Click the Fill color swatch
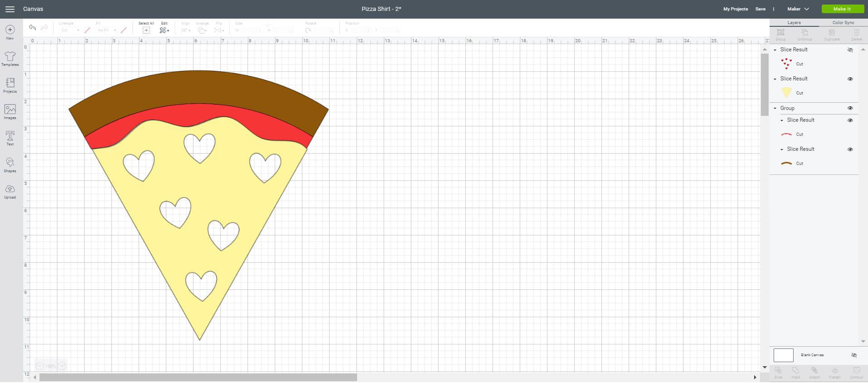 point(123,30)
